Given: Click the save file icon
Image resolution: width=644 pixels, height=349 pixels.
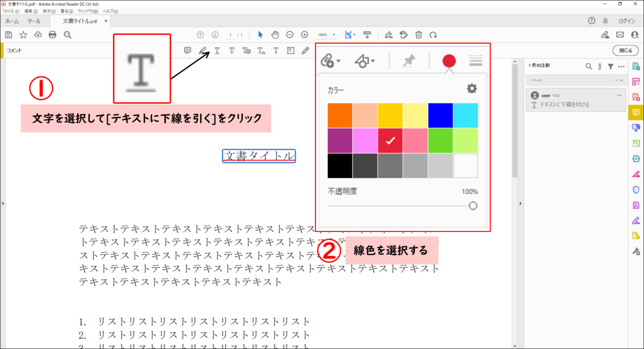Looking at the screenshot, I should pyautogui.click(x=9, y=35).
